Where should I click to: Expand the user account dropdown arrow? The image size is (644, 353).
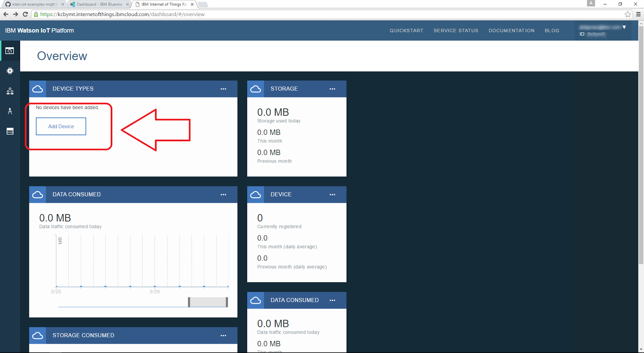click(x=624, y=27)
